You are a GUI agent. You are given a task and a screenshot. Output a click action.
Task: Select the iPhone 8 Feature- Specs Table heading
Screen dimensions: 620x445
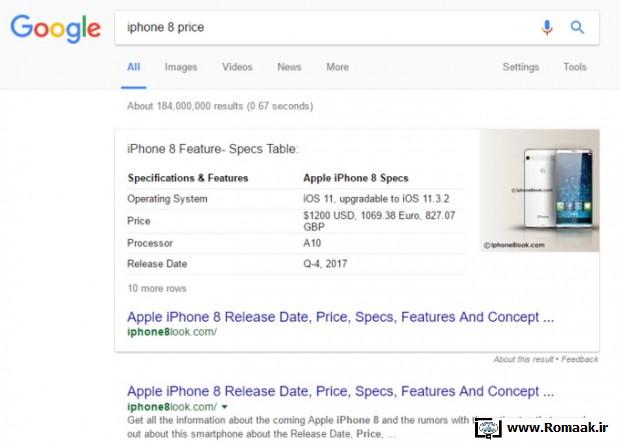213,149
